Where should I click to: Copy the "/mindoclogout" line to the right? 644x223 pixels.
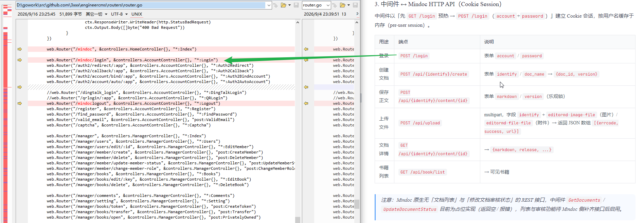tap(20, 103)
